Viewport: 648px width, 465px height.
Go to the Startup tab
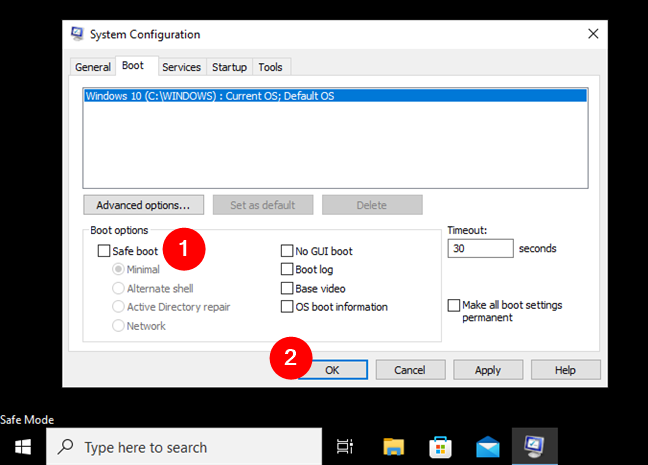coord(229,67)
